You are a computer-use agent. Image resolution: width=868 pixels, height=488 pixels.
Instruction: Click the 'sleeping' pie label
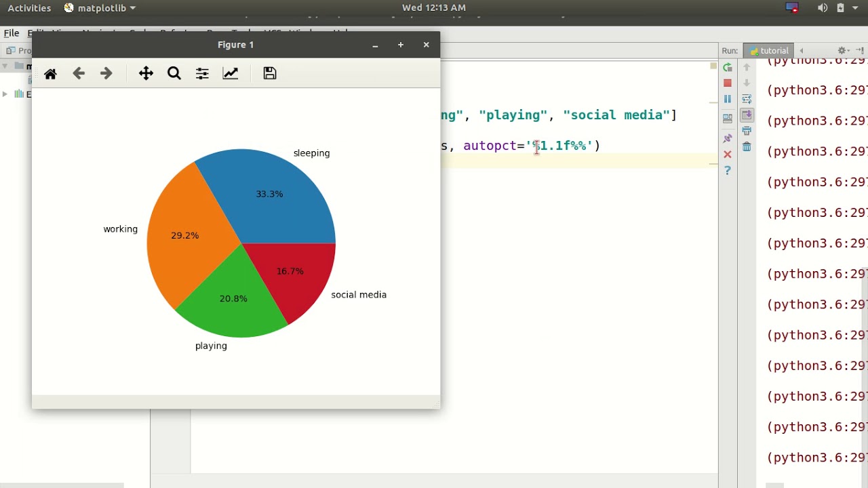click(x=311, y=153)
